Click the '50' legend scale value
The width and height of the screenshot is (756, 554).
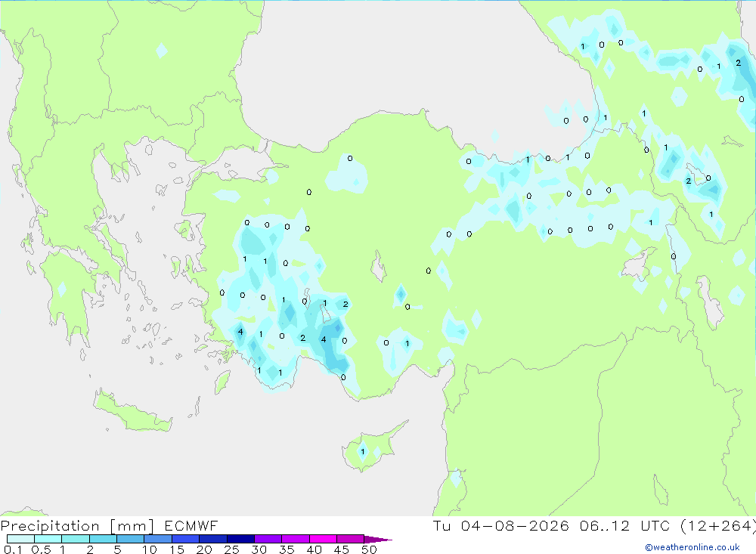[x=369, y=549]
